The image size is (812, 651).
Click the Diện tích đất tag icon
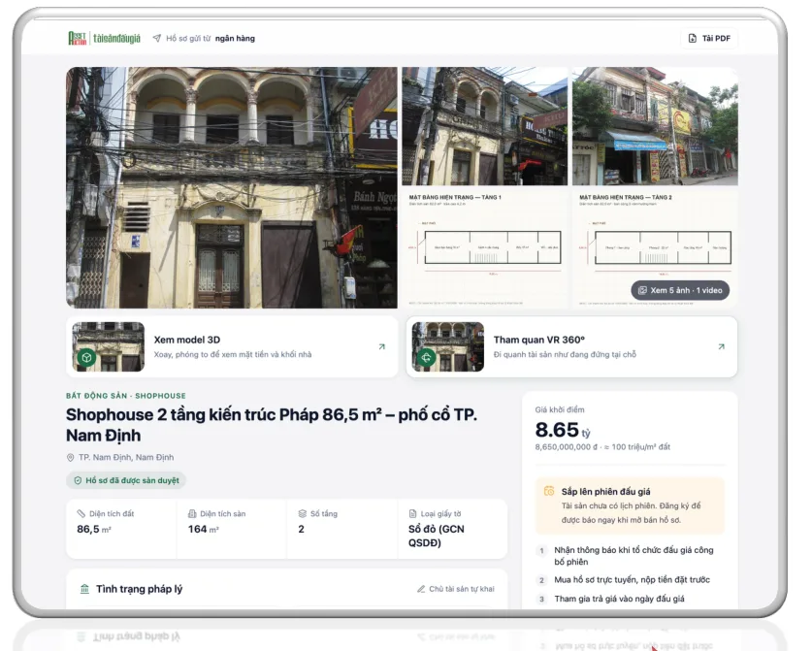click(x=81, y=514)
